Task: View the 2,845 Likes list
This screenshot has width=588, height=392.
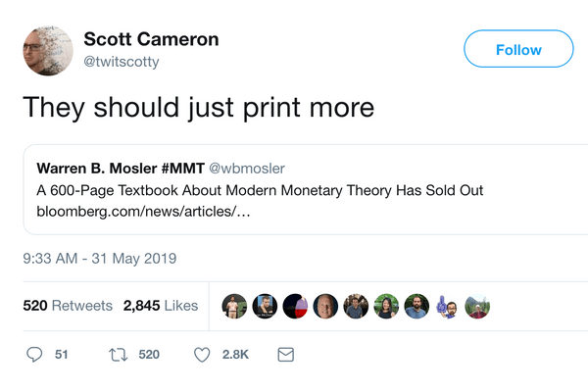Action: click(x=161, y=306)
